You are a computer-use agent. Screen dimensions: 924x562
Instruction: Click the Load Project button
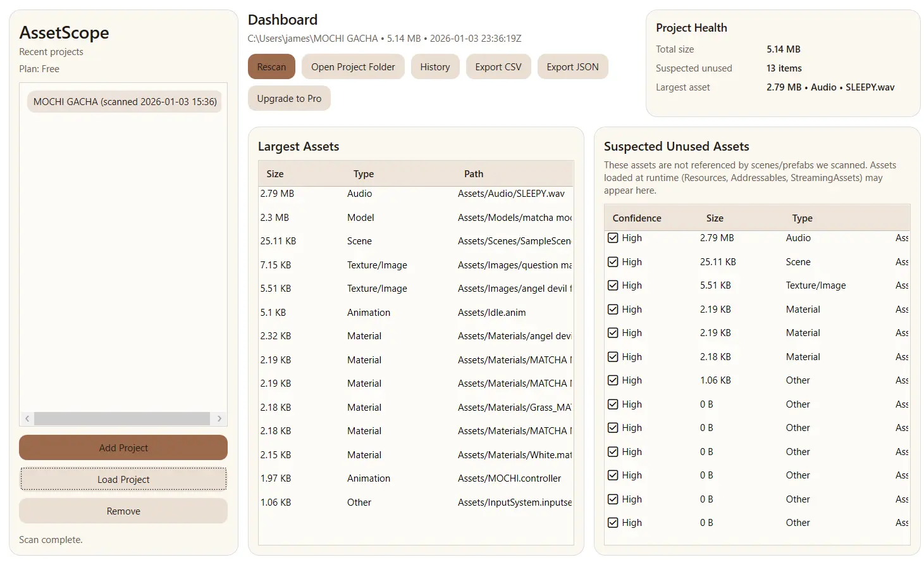click(x=123, y=479)
